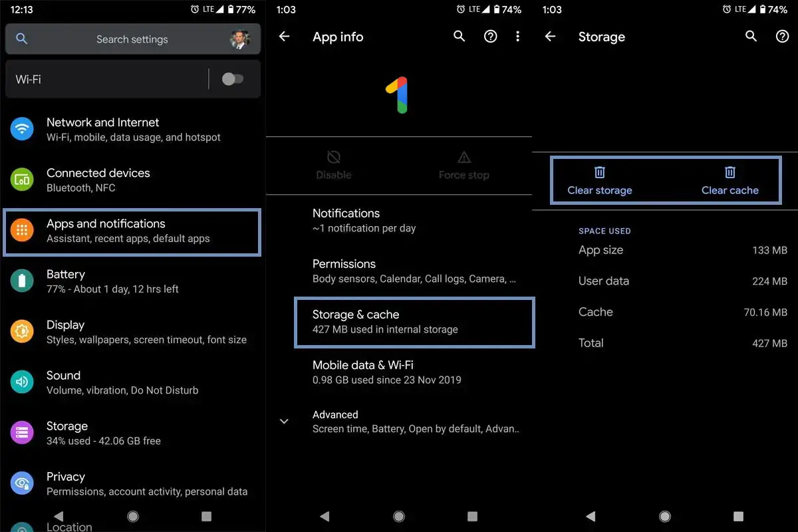Tap Recents nav button on Storage screen
The height and width of the screenshot is (532, 798).
[738, 516]
